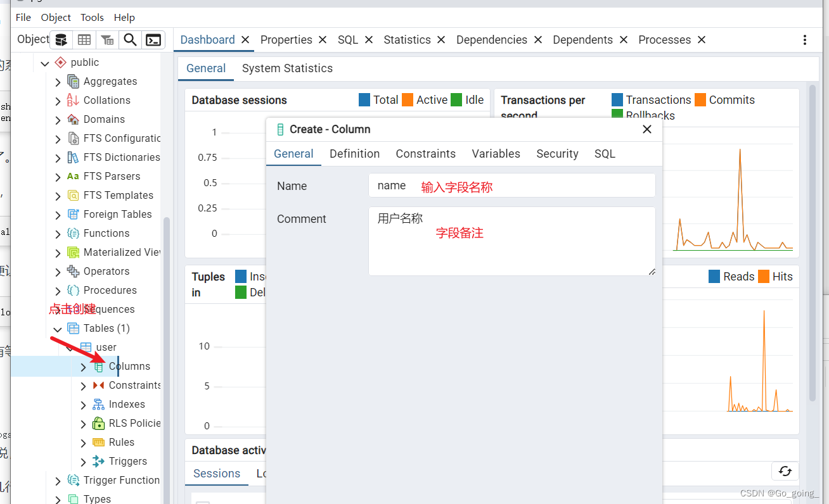Open Definition tab in Create Column dialog

pos(354,154)
